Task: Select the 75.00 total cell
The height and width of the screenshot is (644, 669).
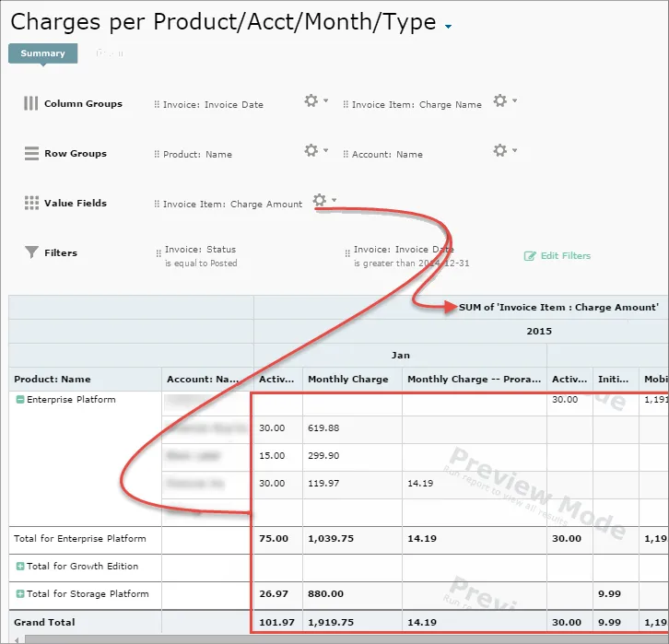Action: (278, 539)
